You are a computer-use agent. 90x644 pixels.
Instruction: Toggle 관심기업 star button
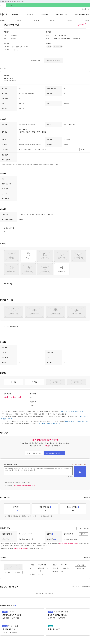coord(8,572)
